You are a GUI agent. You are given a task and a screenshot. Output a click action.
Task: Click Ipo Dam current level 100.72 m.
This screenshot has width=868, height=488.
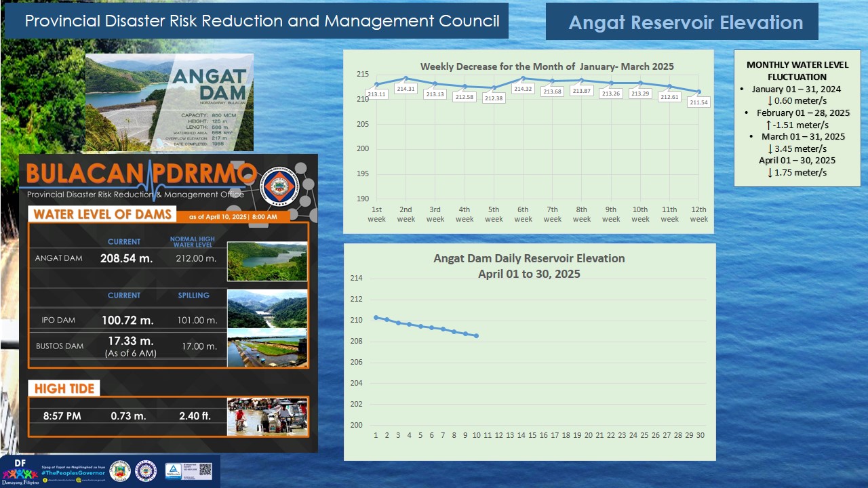pyautogui.click(x=127, y=320)
